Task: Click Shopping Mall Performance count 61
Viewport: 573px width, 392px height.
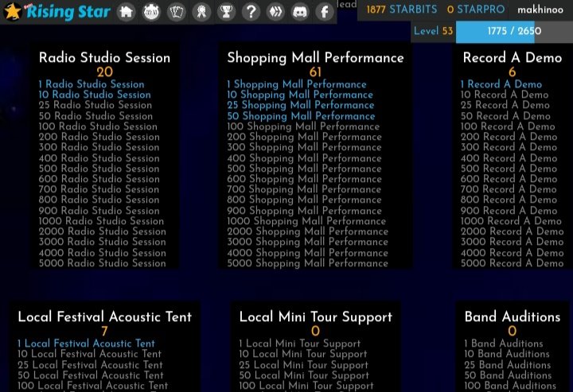Action: (x=315, y=72)
